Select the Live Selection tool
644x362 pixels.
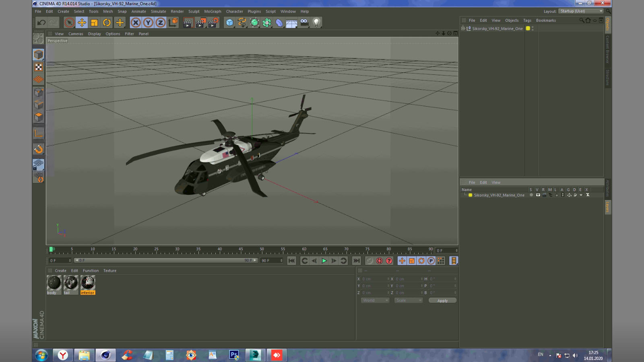[x=69, y=23]
